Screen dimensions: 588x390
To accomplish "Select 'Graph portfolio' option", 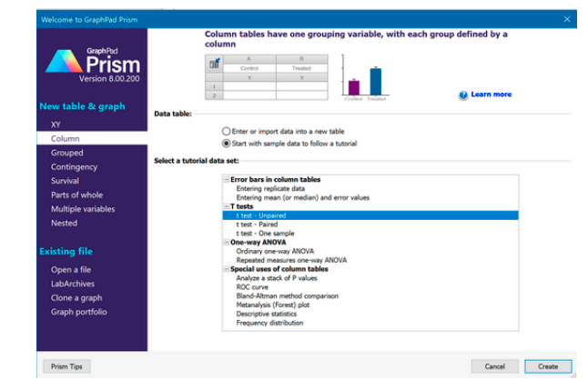I will [x=79, y=312].
